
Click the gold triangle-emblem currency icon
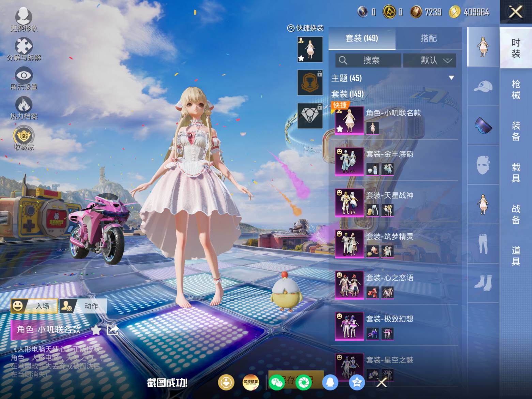pos(389,12)
